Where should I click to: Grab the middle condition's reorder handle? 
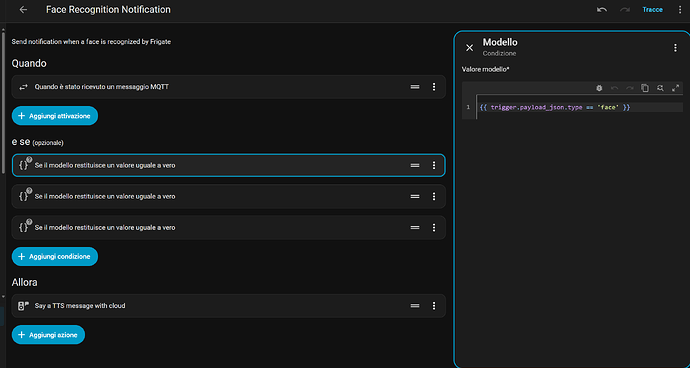pyautogui.click(x=415, y=196)
